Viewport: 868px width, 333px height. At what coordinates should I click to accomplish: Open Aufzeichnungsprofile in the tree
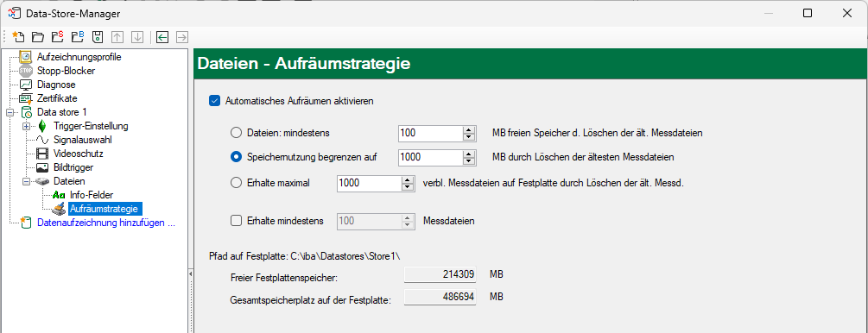[79, 57]
